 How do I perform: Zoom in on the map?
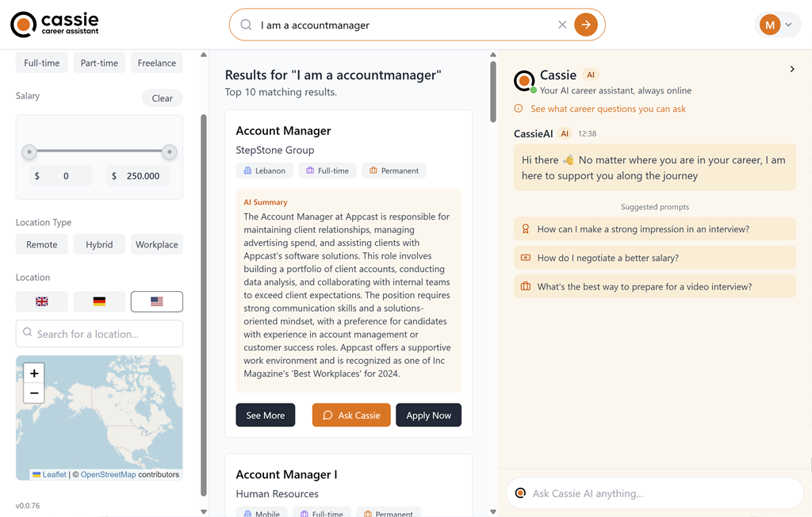pos(33,373)
